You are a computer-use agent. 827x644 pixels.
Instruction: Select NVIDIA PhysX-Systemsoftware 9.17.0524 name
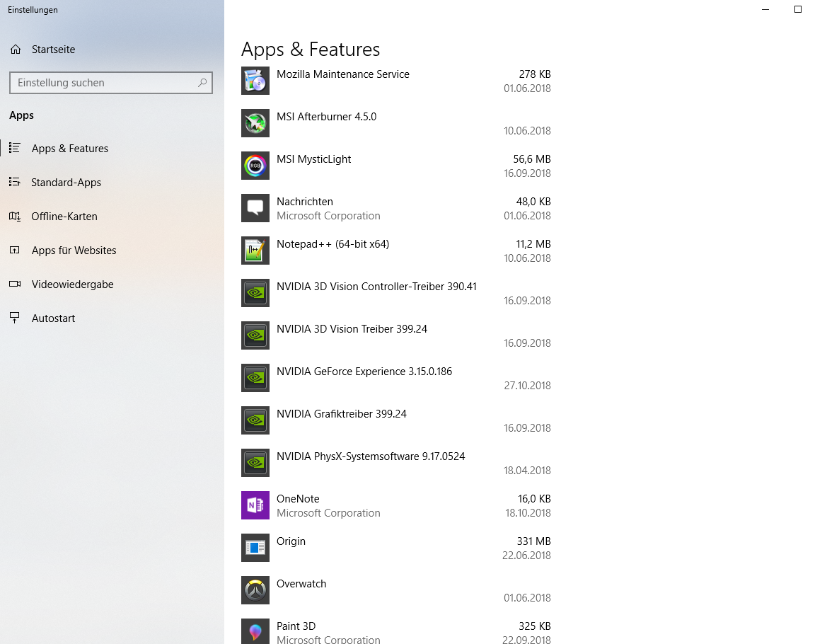click(x=371, y=456)
